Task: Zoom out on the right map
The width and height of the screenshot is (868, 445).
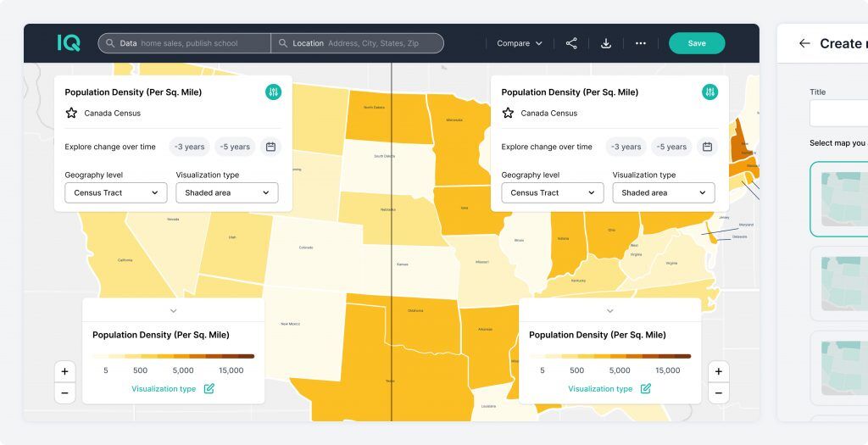Action: 719,393
